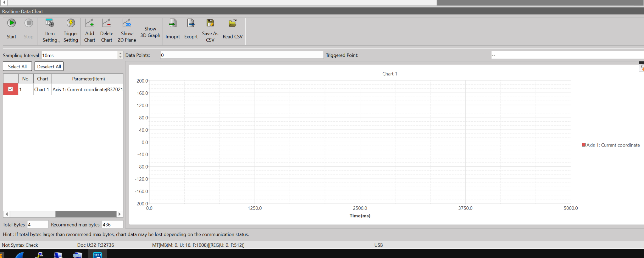This screenshot has width=644, height=258.
Task: Import chart data
Action: 173,29
